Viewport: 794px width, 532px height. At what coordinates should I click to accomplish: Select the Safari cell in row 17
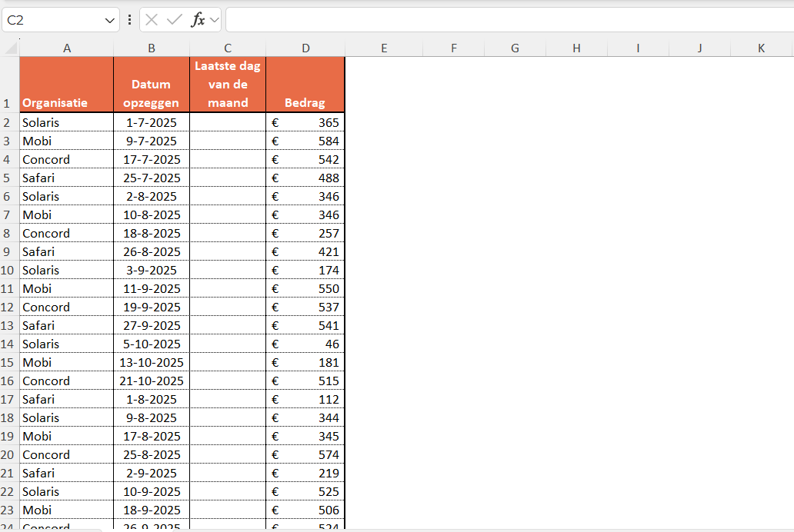66,399
